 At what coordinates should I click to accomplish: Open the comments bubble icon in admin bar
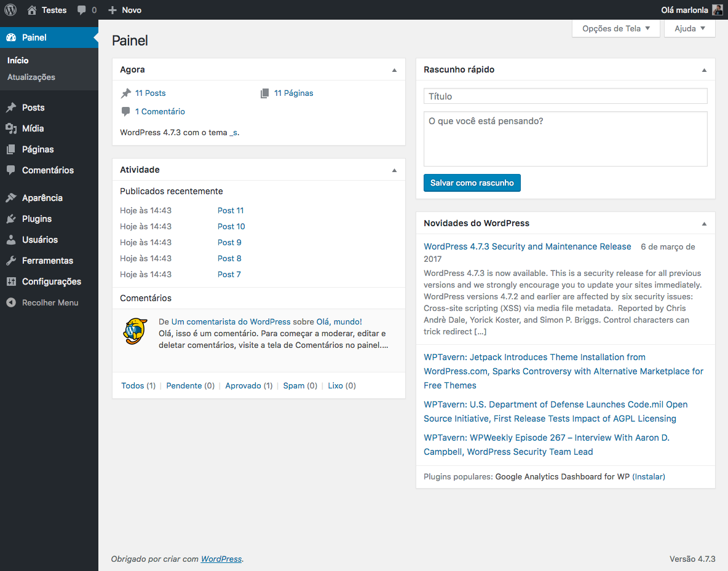coord(82,10)
